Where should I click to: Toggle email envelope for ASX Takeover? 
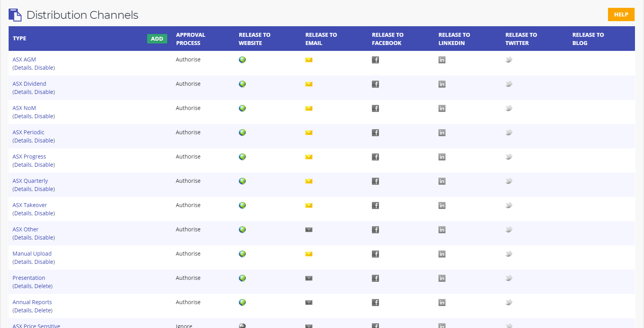tap(309, 205)
